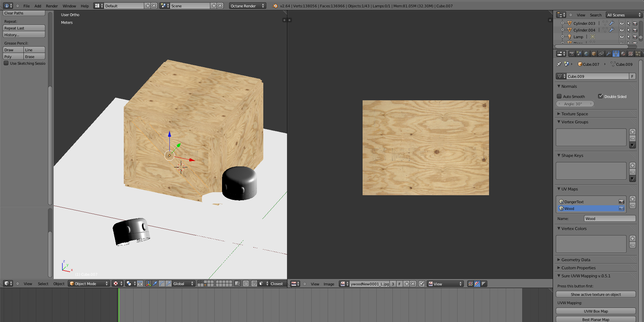This screenshot has height=322, width=644.
Task: Toggle fake user F for plywood image
Action: click(399, 284)
